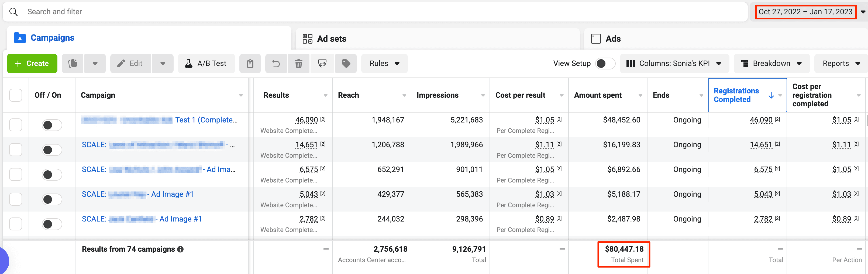Click the $80,447.18 Total Spent figure
Screen dimensions: 868x274
point(624,249)
